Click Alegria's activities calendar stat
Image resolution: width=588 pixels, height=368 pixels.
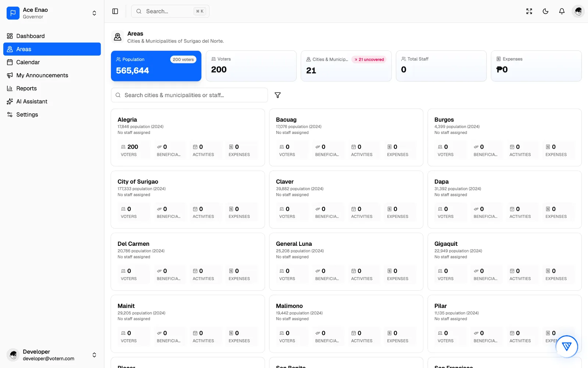206,150
